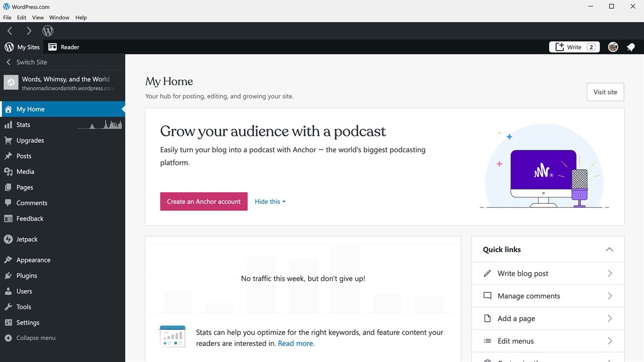Viewport: 644px width, 362px height.
Task: Expand the Write blog post quick link
Action: [610, 273]
